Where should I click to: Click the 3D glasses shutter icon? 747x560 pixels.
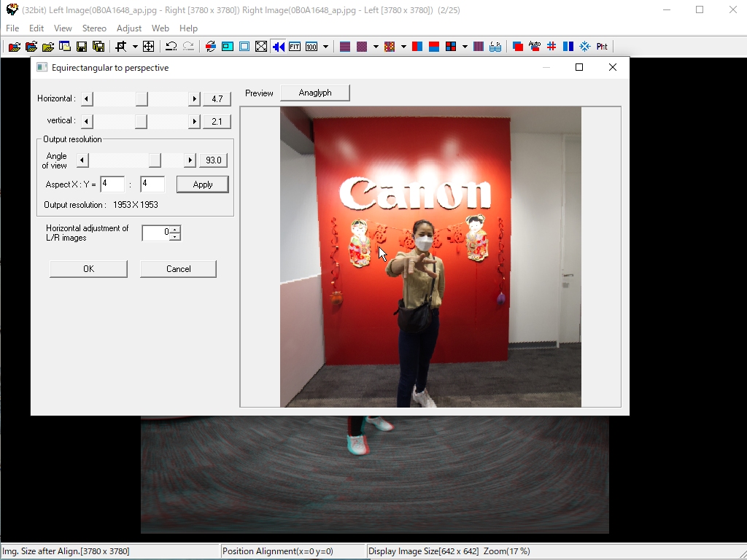495,46
